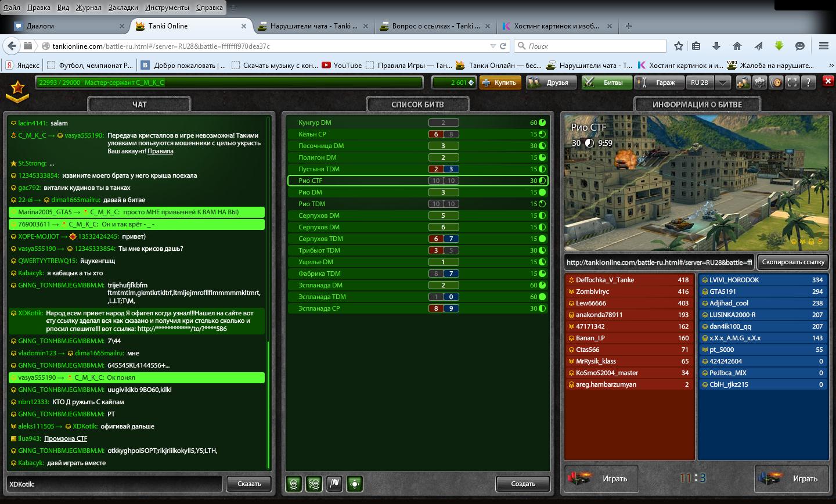This screenshot has width=836, height=504.
Task: Close the Tanki Online tab
Action: 244,26
